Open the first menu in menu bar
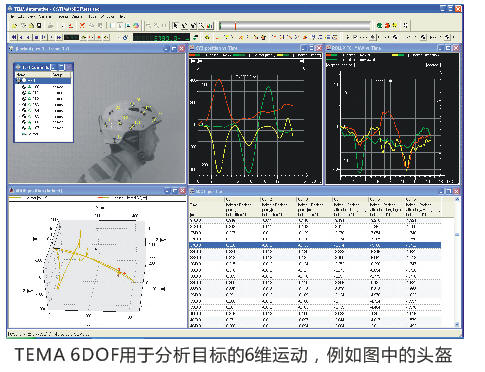Screen dimensions: 485x372 pyautogui.click(x=12, y=16)
